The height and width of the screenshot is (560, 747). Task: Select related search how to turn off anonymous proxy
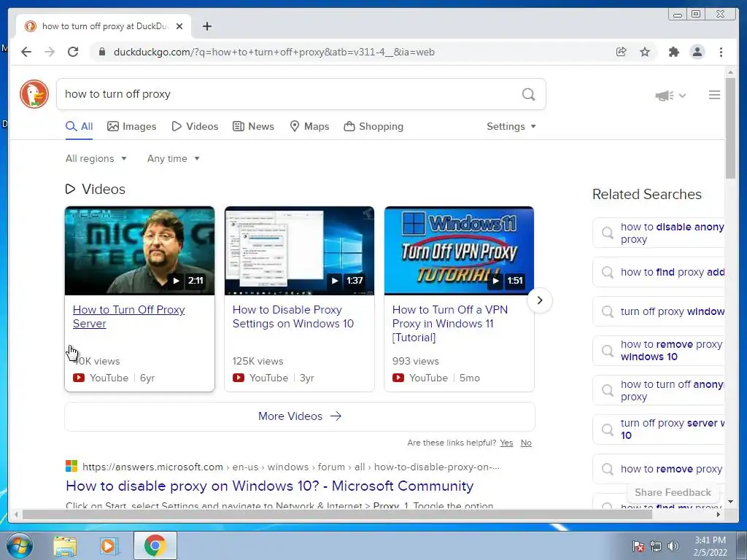tap(659, 391)
